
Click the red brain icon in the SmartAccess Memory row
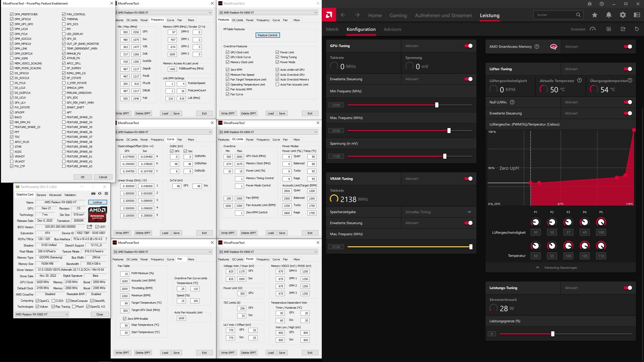(553, 47)
